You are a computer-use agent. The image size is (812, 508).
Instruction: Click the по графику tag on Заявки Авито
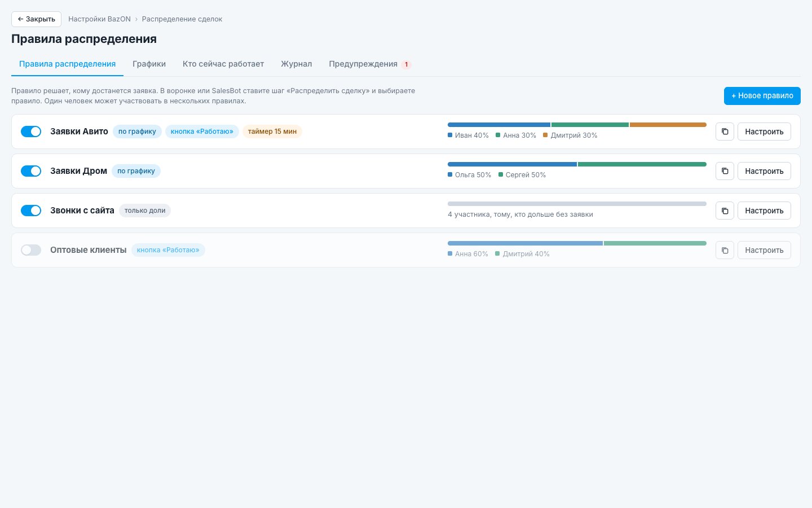pos(137,132)
